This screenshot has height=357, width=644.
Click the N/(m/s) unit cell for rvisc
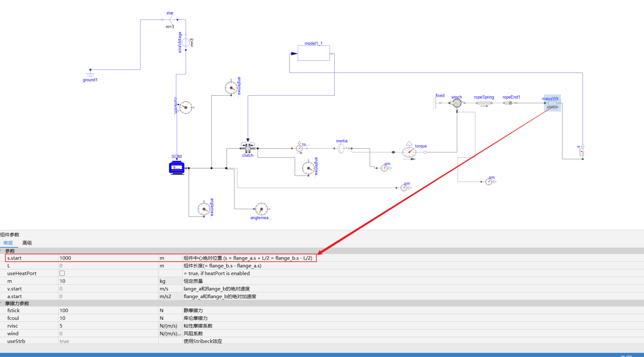[170, 326]
